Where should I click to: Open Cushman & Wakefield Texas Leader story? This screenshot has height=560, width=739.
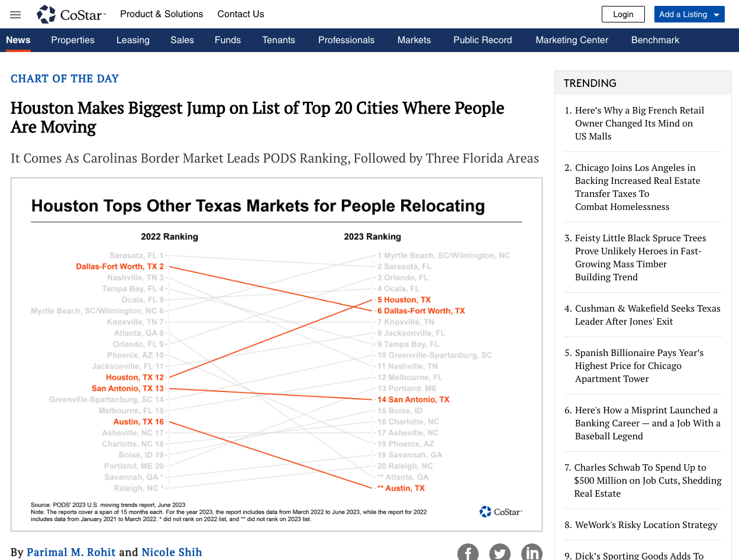tap(647, 315)
